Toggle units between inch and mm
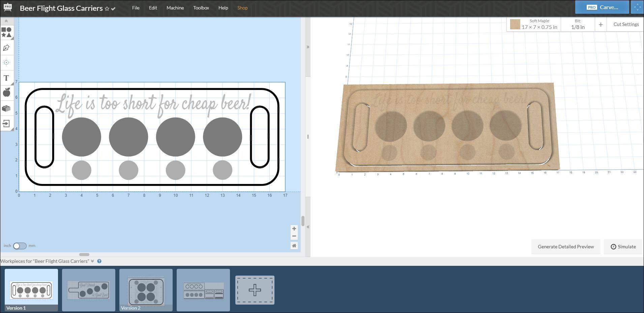Screen dimensions: 644x313 [20, 246]
